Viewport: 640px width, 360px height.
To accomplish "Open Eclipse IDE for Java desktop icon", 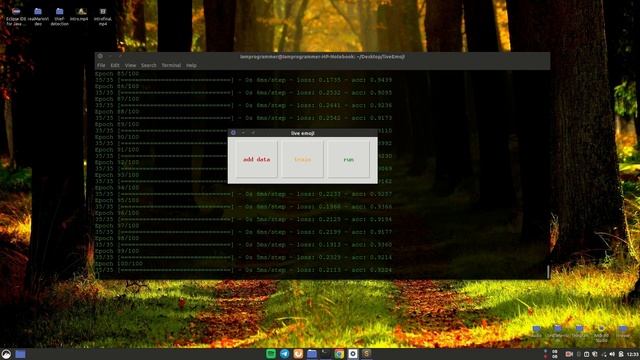I will tap(16, 17).
